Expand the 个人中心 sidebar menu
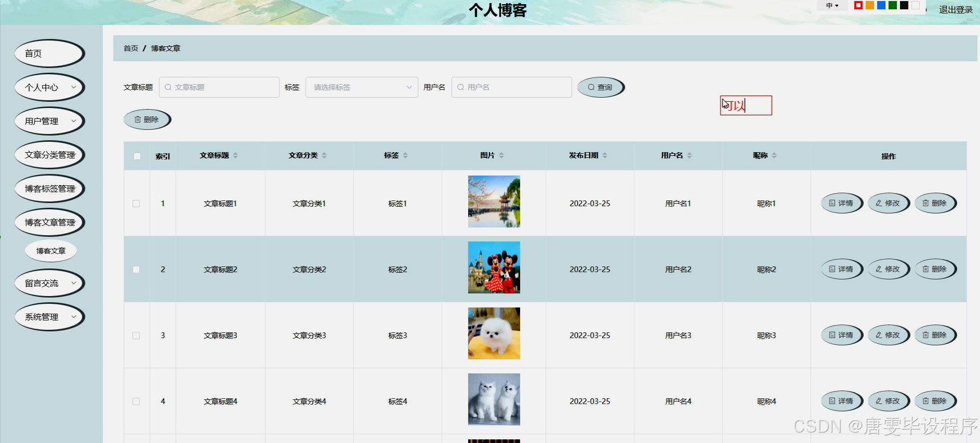 (49, 87)
